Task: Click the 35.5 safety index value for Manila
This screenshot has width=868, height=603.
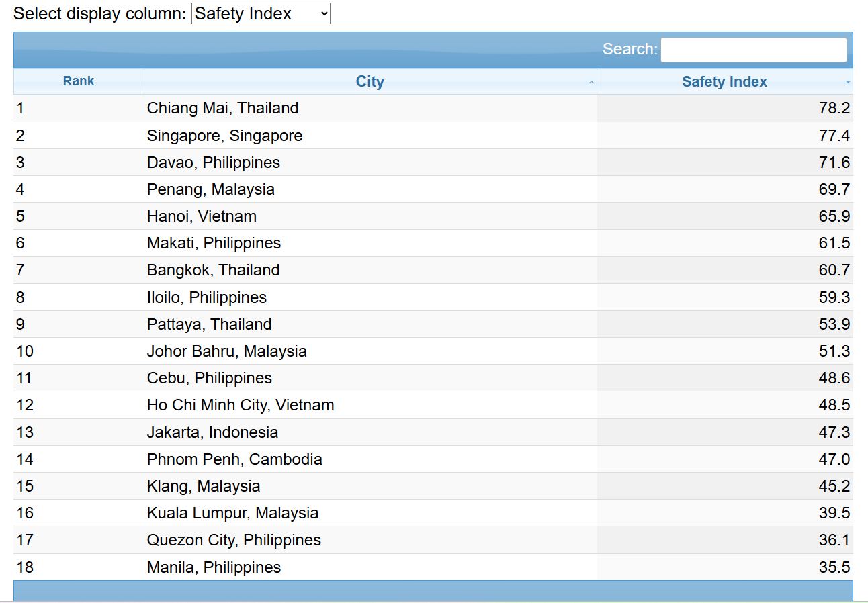Action: tap(834, 567)
